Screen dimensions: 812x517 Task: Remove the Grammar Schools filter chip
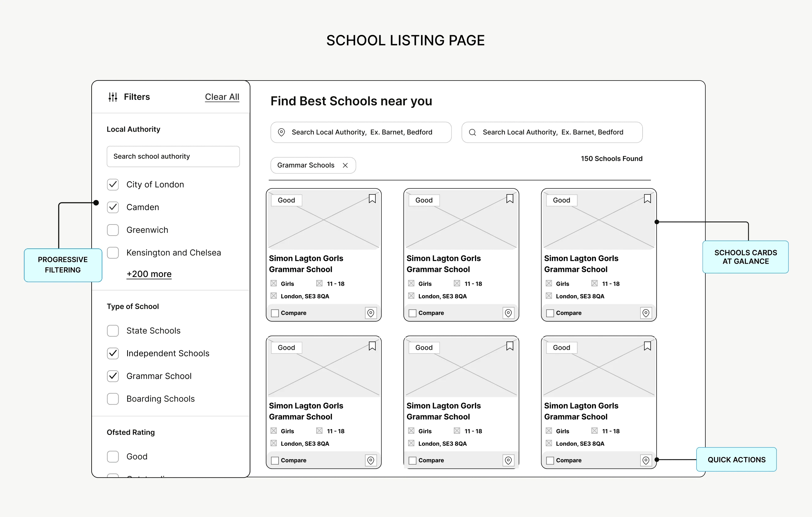(345, 165)
